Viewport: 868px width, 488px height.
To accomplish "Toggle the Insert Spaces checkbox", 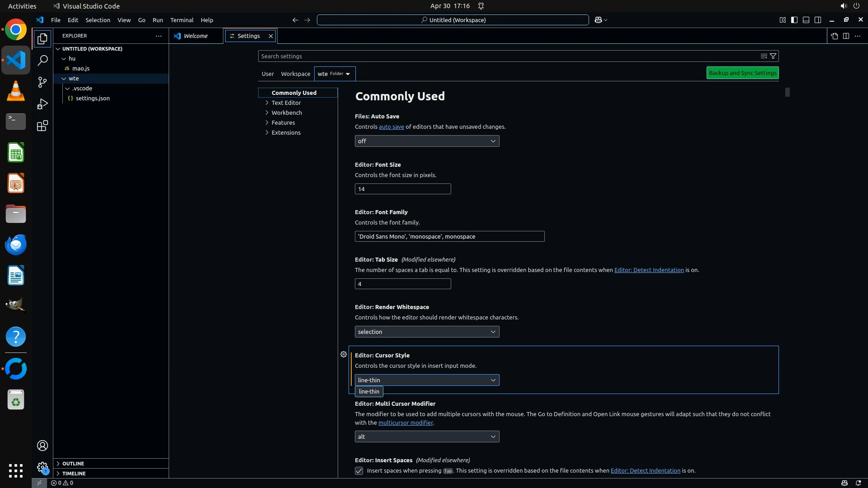I will pos(359,471).
